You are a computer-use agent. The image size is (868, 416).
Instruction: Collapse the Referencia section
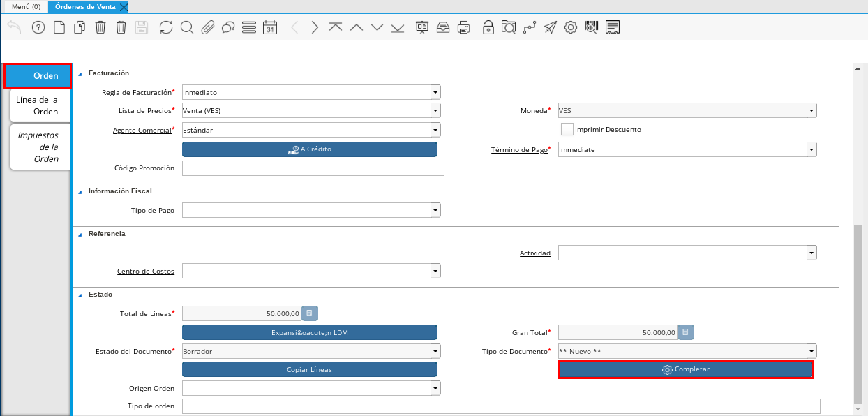[x=80, y=234]
